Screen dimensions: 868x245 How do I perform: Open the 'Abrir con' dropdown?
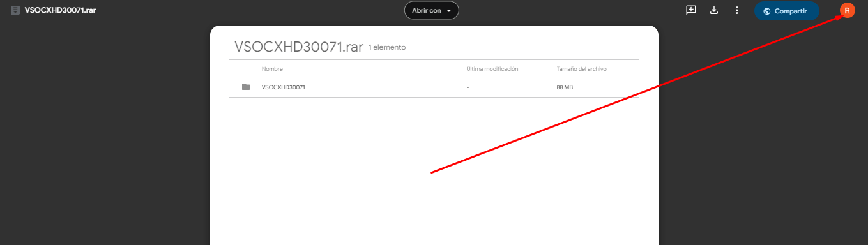pos(432,11)
